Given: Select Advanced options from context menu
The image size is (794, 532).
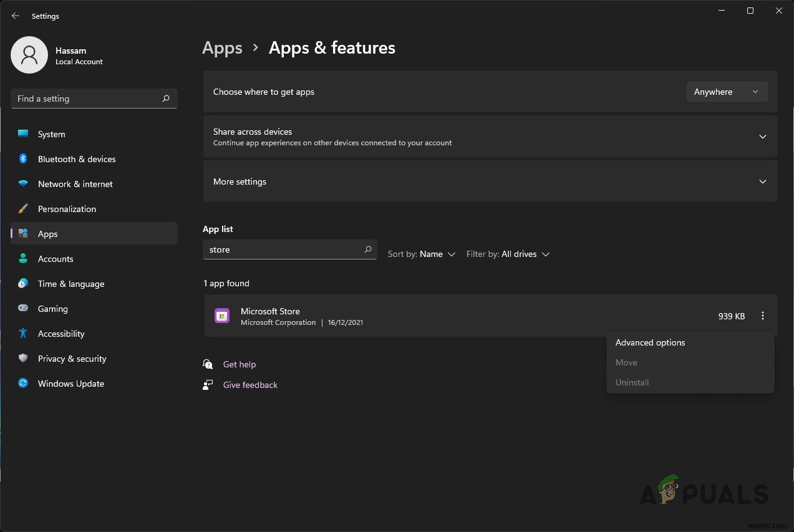Looking at the screenshot, I should [650, 342].
